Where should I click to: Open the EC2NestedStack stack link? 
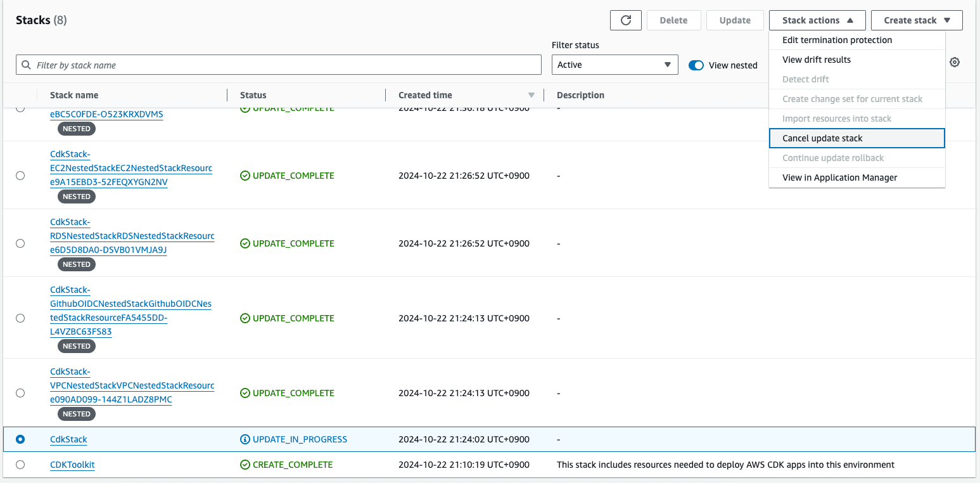[x=131, y=168]
